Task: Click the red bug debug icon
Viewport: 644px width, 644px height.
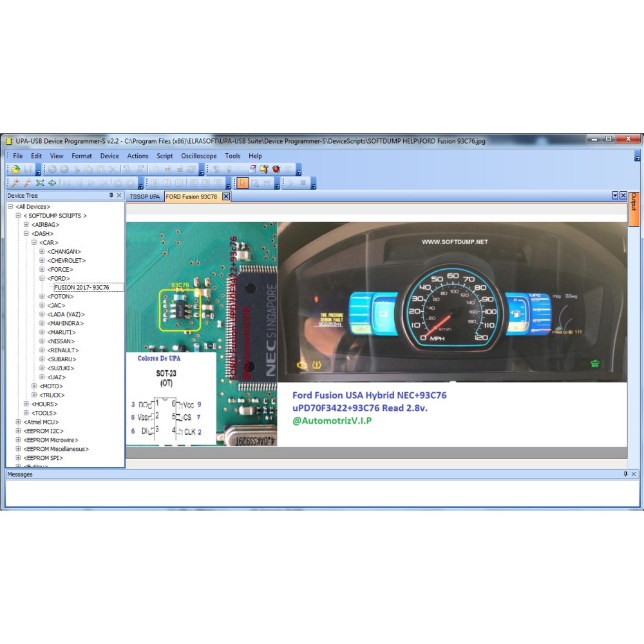Action: (x=276, y=169)
